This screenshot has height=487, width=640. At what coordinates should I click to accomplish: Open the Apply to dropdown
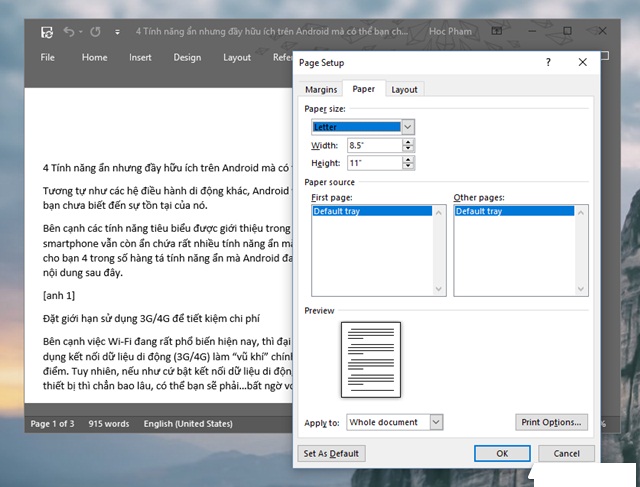(436, 423)
